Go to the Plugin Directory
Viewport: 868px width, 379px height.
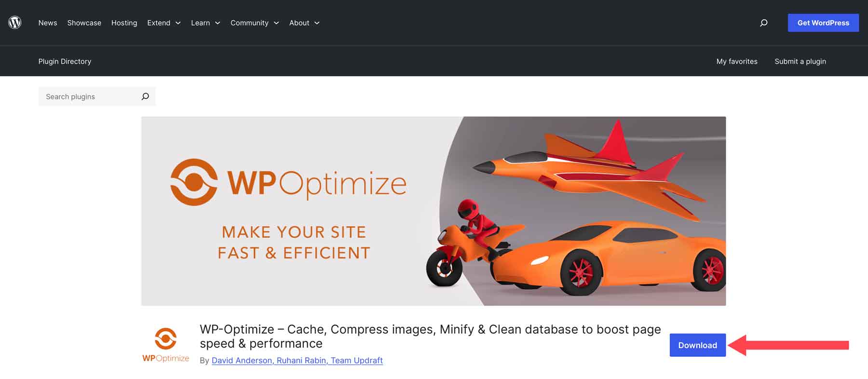pos(65,61)
